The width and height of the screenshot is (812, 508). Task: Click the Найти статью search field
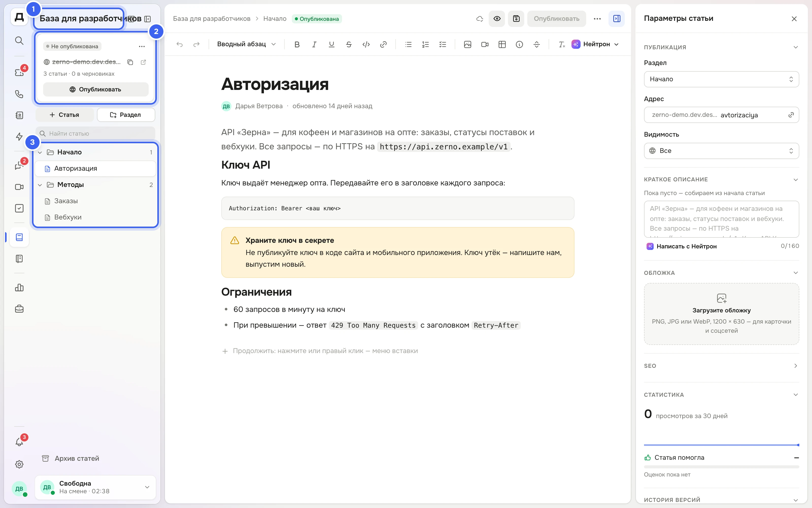point(96,133)
